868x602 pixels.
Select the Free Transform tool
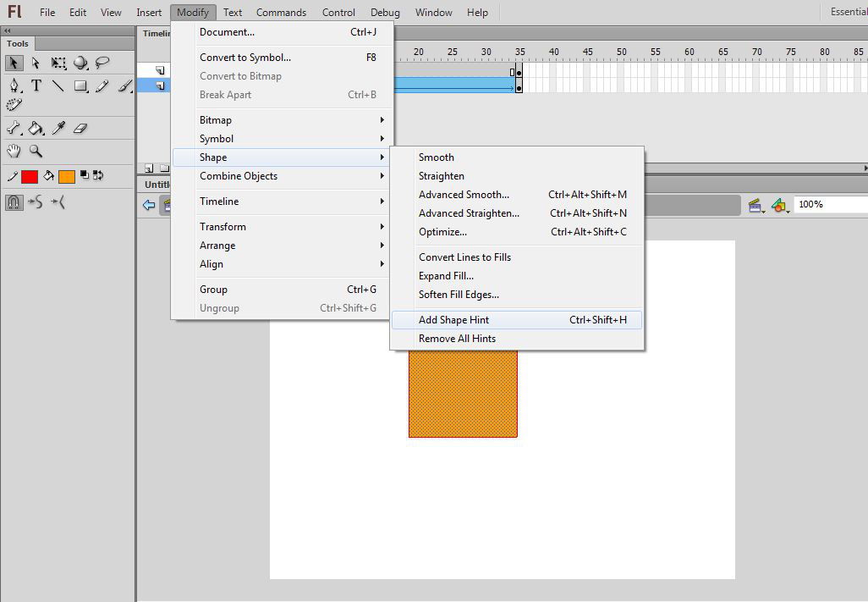pos(58,63)
